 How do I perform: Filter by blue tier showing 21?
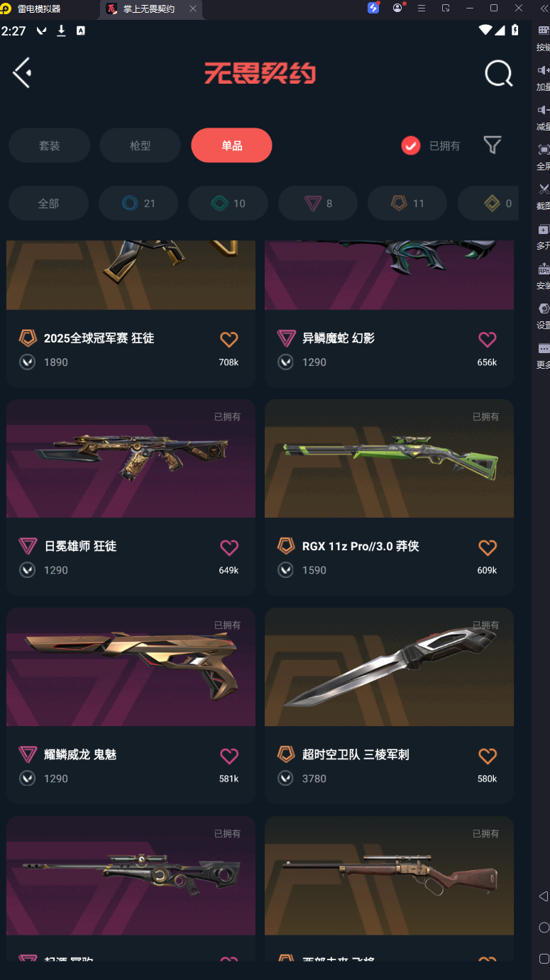(138, 204)
